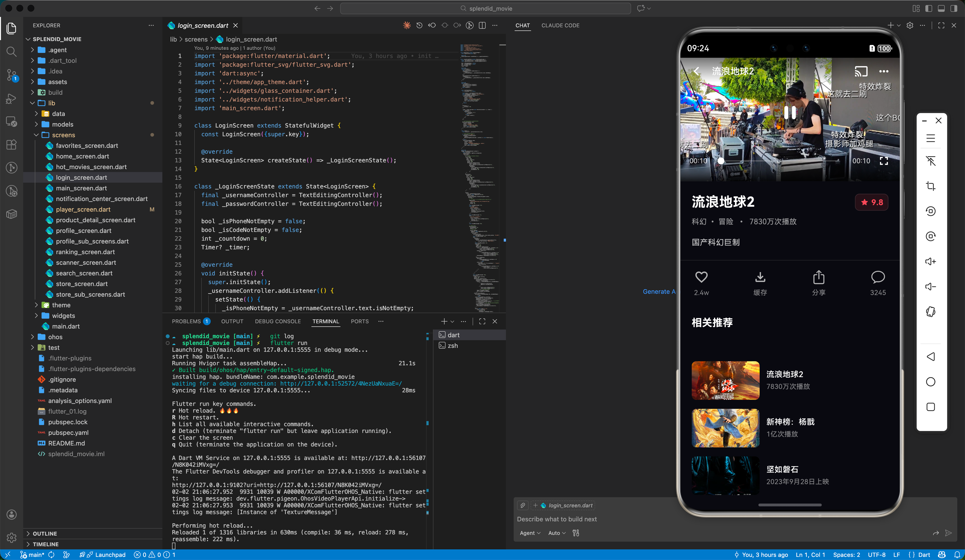Pause the playing video
The height and width of the screenshot is (560, 965).
(x=790, y=113)
